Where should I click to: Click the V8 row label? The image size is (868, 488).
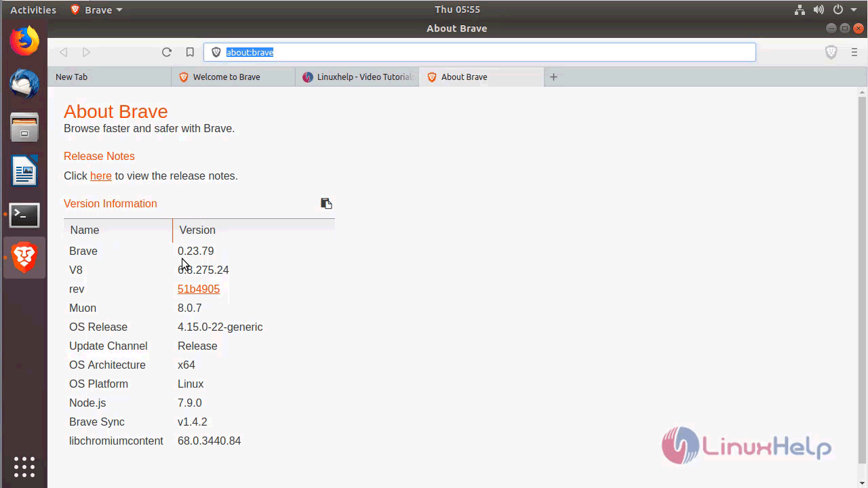[76, 270]
